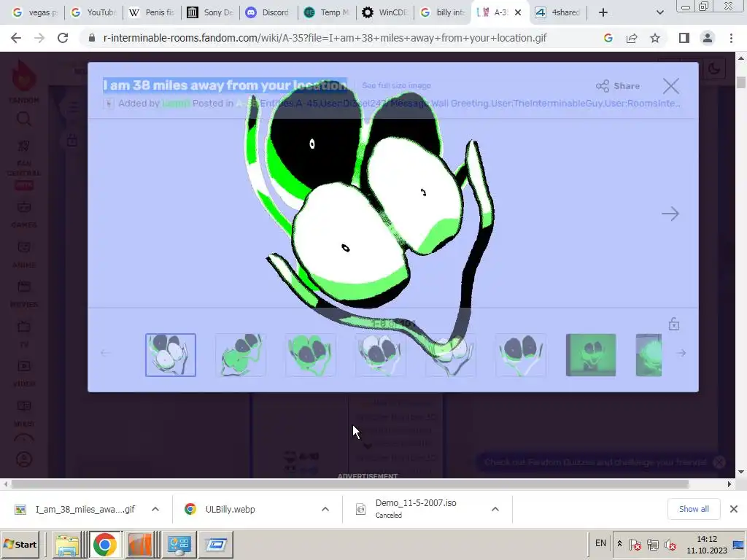
Task: Open Games in Fandom sidebar
Action: [x=24, y=214]
